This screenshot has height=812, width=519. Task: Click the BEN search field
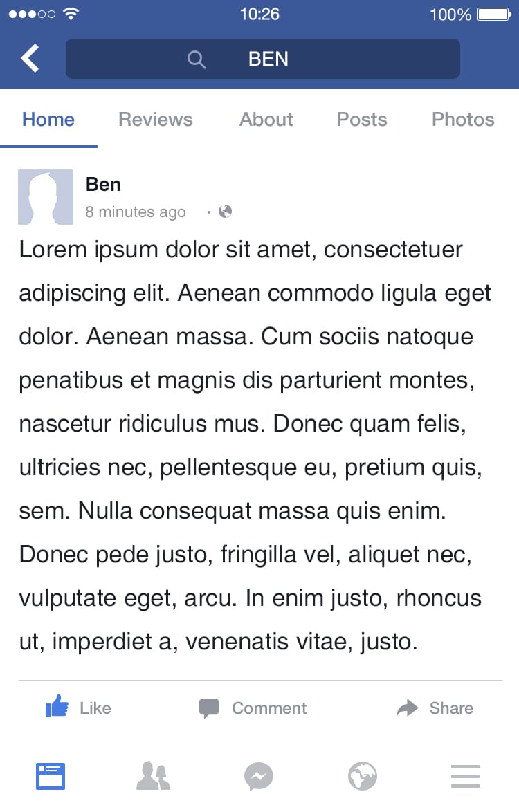262,59
